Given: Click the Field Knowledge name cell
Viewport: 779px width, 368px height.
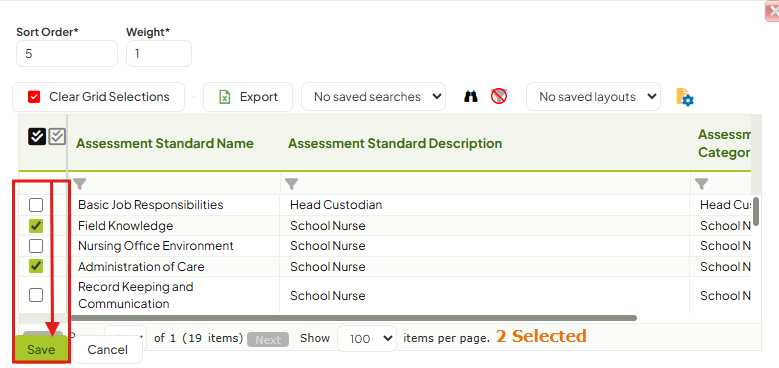Looking at the screenshot, I should [173, 226].
